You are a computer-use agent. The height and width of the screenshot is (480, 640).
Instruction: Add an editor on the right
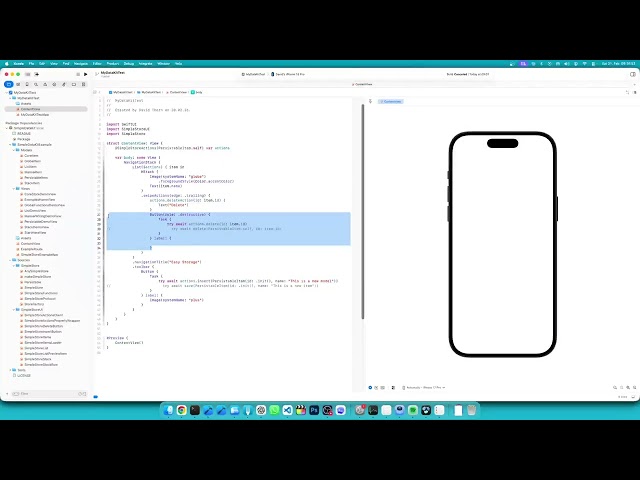(x=635, y=92)
